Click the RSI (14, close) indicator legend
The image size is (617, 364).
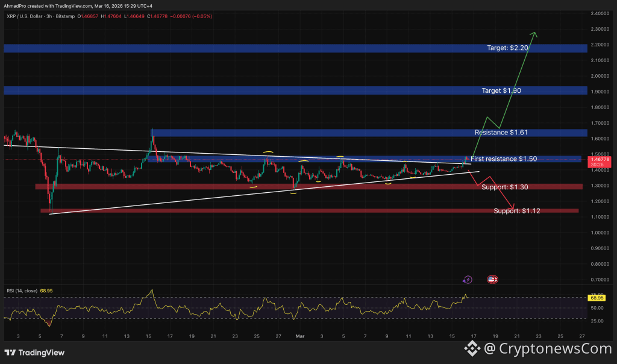22,290
